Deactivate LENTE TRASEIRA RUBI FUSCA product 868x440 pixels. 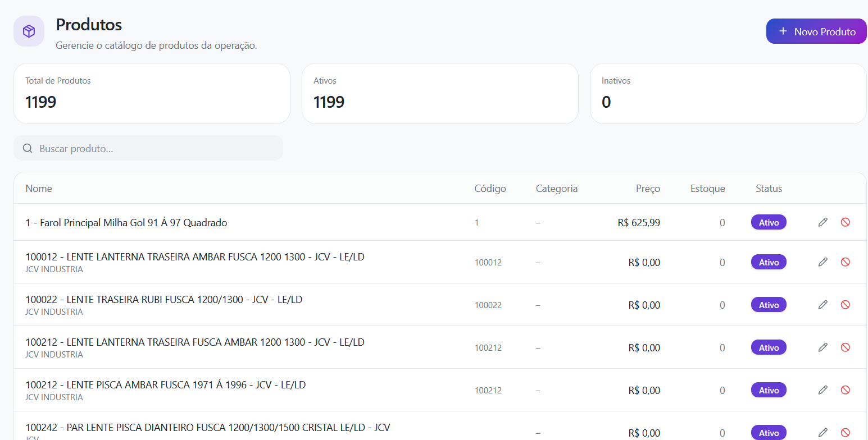pos(845,305)
